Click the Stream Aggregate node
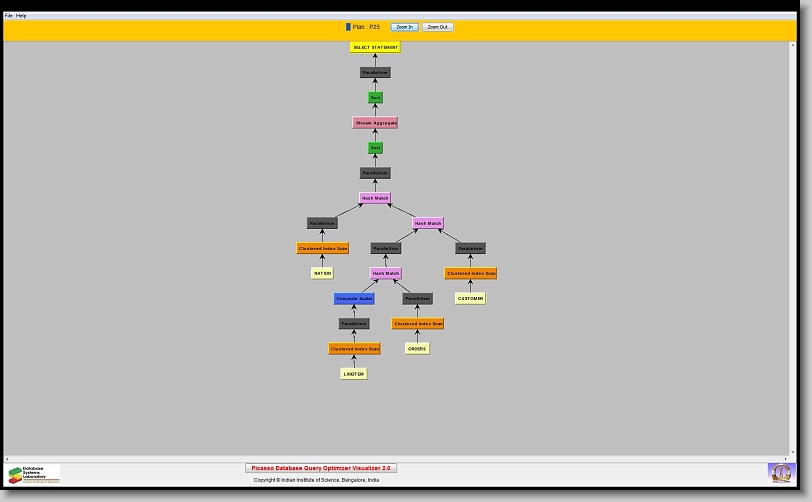This screenshot has width=812, height=502. click(375, 123)
